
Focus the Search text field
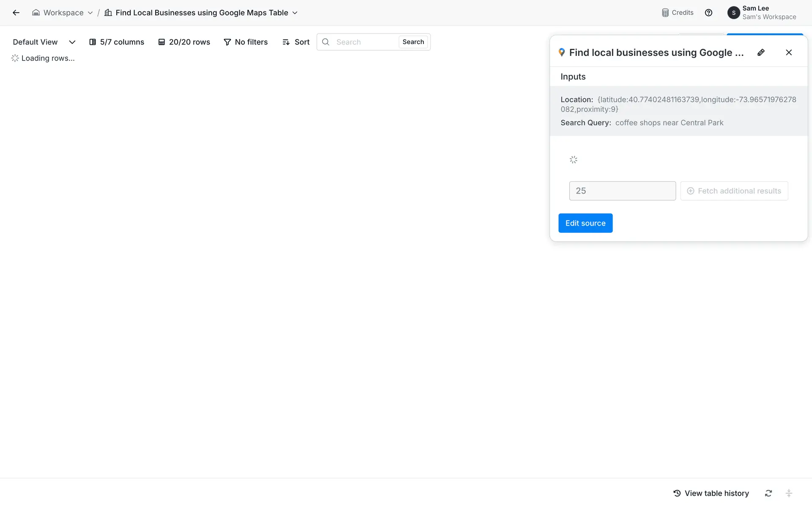pyautogui.click(x=365, y=42)
